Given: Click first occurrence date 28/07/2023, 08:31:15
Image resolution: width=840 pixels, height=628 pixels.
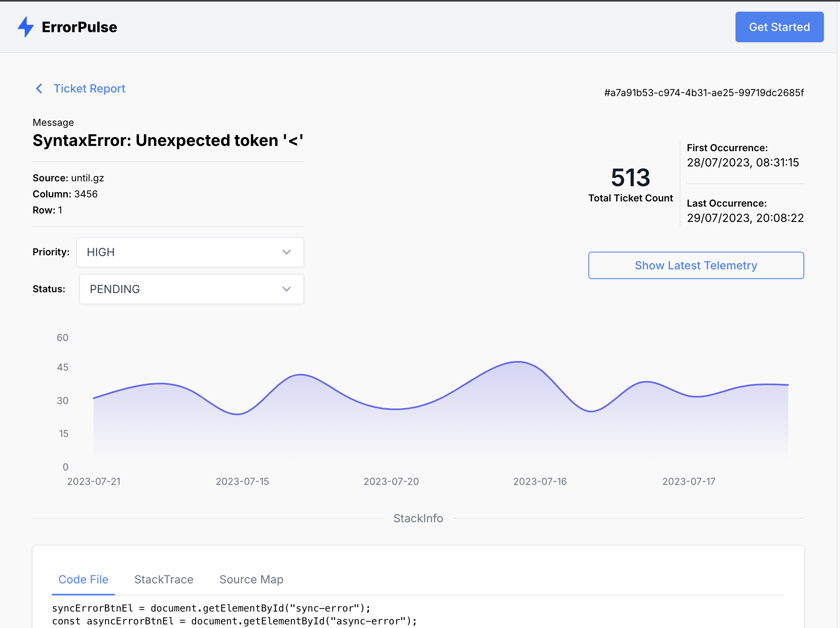Looking at the screenshot, I should click(743, 162).
